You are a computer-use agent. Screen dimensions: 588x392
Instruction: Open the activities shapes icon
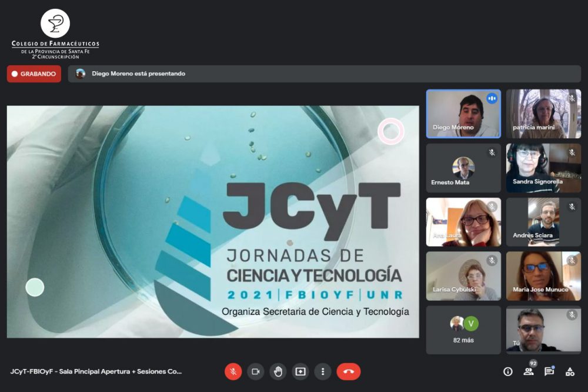tap(570, 372)
